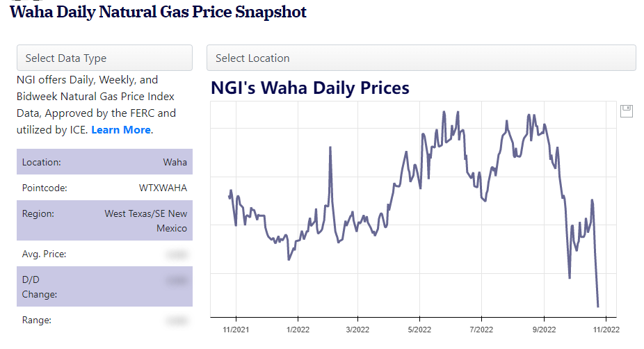
Task: Click the Waha location value in the table
Action: [175, 162]
